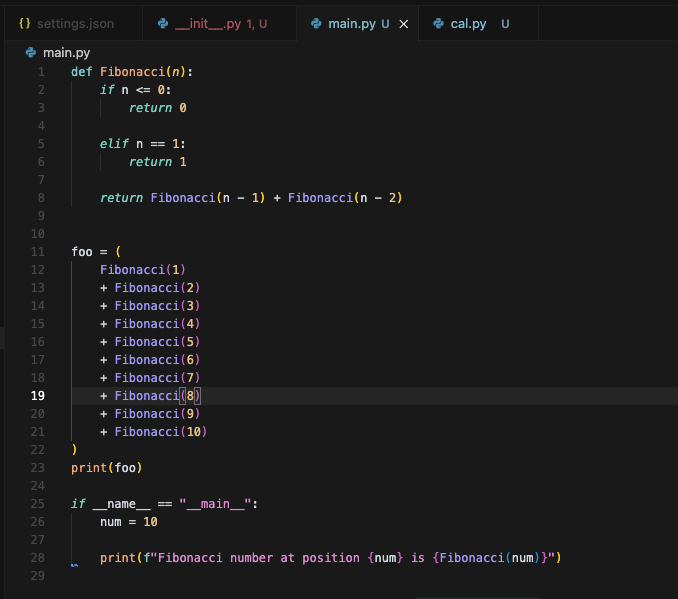Select line number 11 at foo assignment

(x=37, y=251)
